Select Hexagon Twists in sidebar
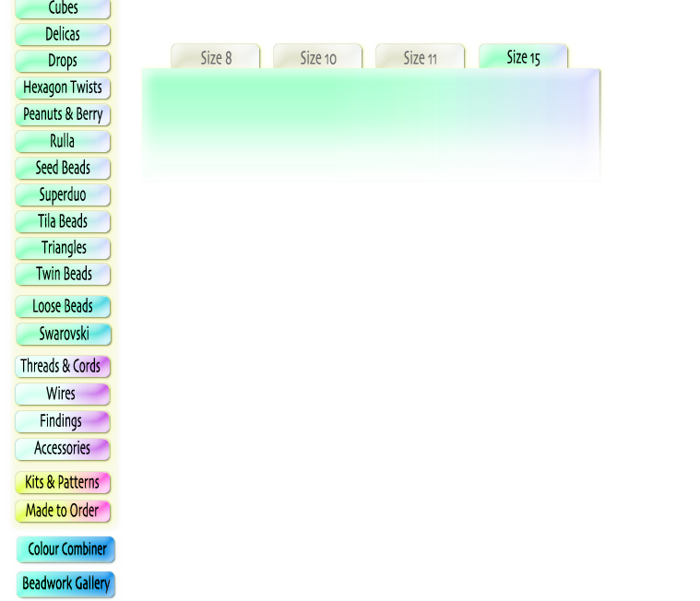The image size is (700, 601). pyautogui.click(x=63, y=88)
